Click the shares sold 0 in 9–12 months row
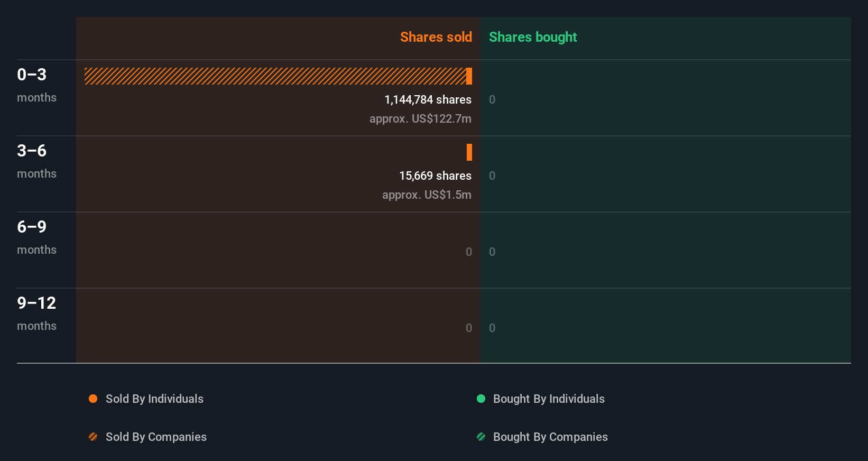Screen dimensions: 868x461 pyautogui.click(x=469, y=328)
